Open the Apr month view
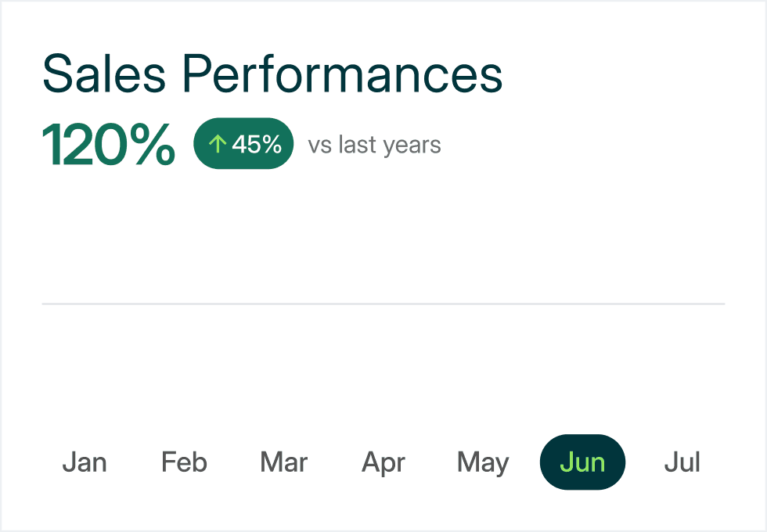 tap(383, 462)
